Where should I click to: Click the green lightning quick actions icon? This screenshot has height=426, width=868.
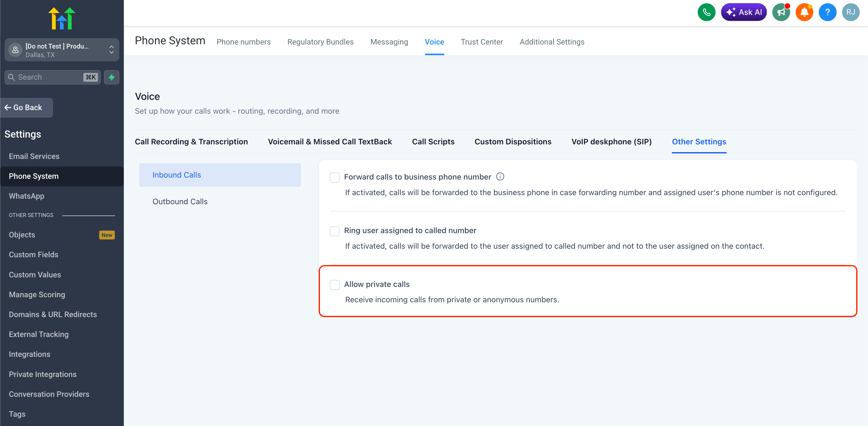pyautogui.click(x=112, y=77)
